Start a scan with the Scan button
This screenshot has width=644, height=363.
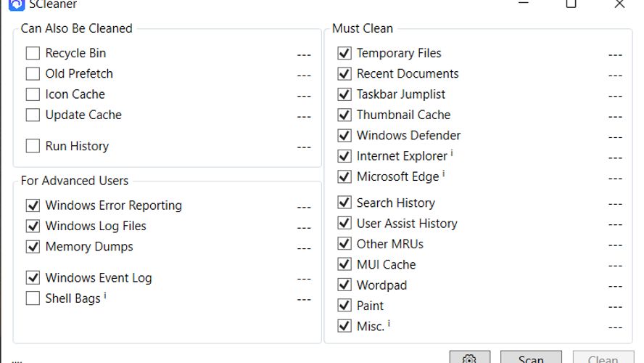pyautogui.click(x=531, y=357)
